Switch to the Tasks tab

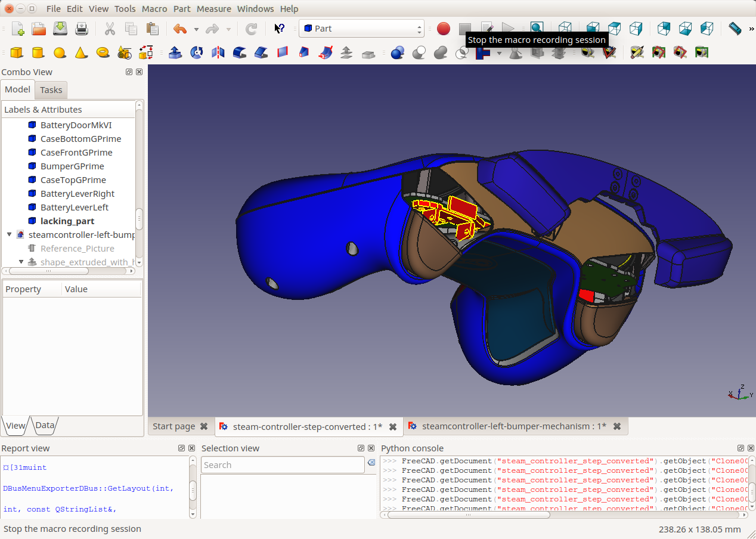(51, 90)
